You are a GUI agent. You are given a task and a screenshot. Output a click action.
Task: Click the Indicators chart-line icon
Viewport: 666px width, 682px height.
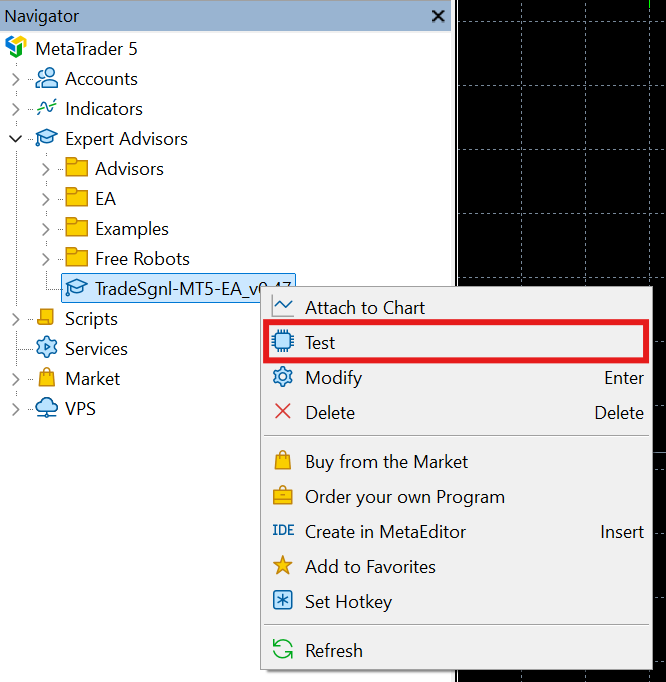(47, 108)
